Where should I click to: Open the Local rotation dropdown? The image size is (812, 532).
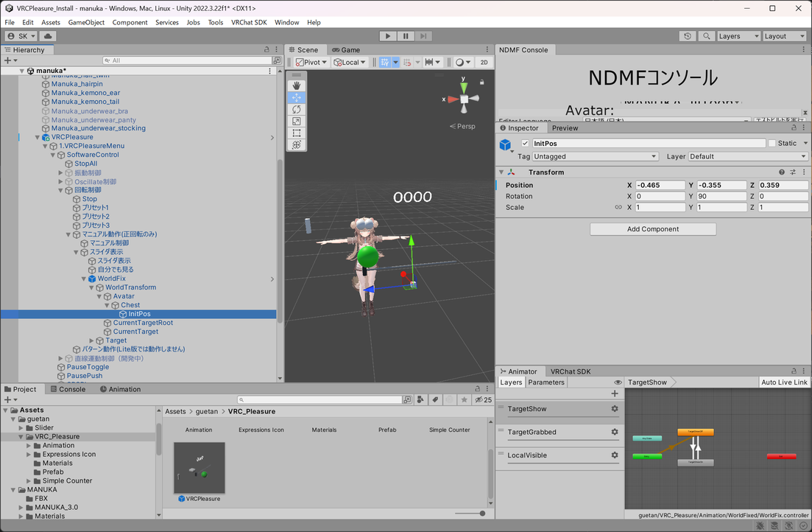pos(350,62)
